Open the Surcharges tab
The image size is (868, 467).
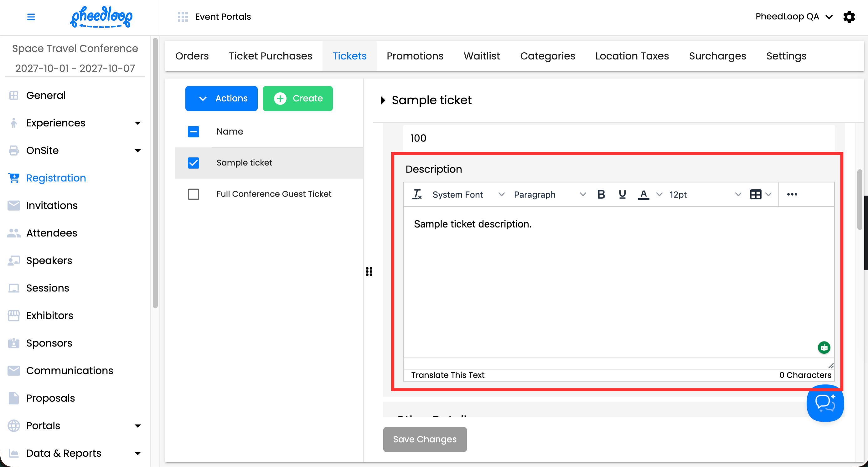[x=717, y=56]
